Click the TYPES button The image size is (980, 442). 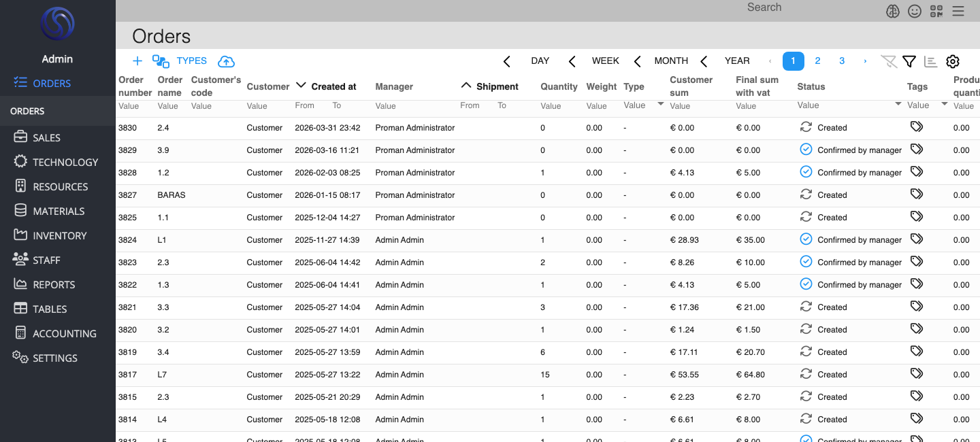[191, 61]
